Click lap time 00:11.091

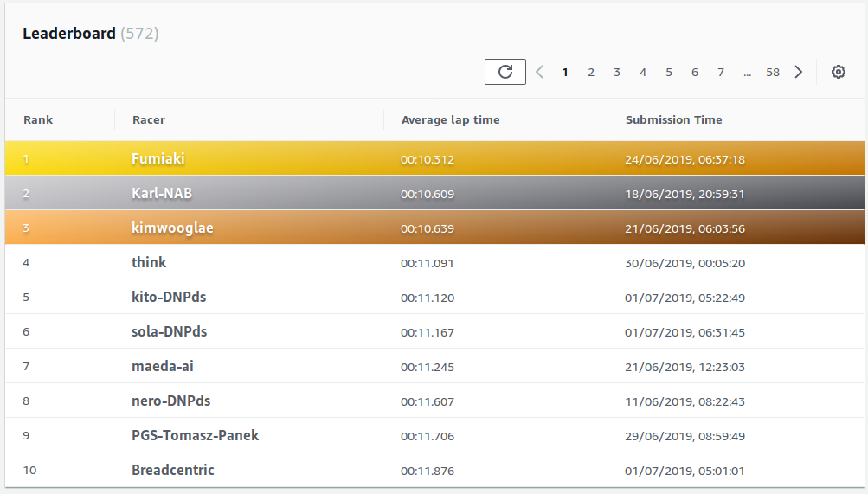point(428,263)
